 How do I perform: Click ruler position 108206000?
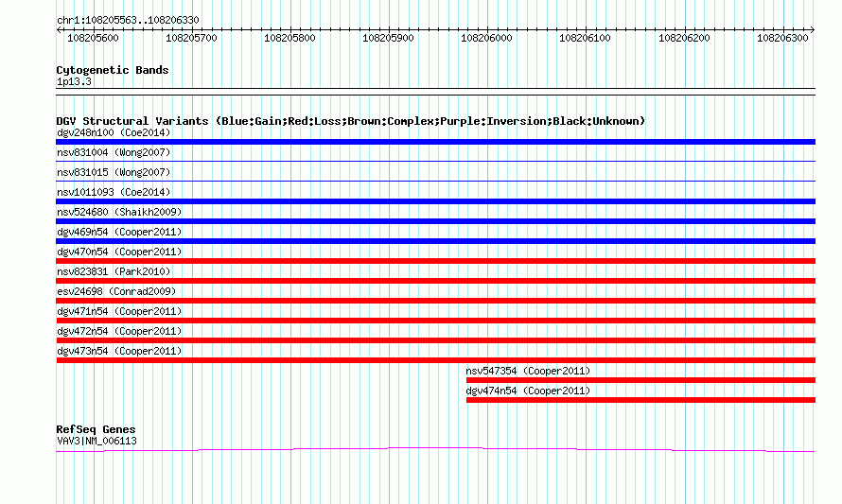[x=486, y=38]
